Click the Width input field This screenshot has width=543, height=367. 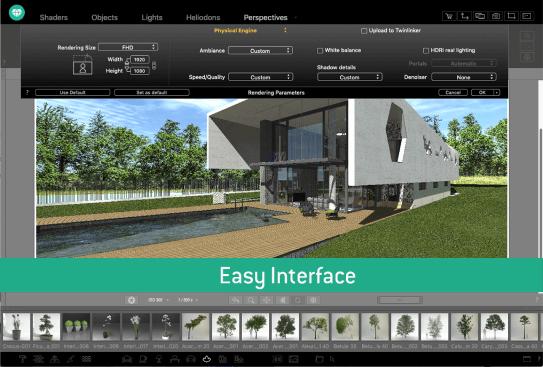tap(140, 60)
